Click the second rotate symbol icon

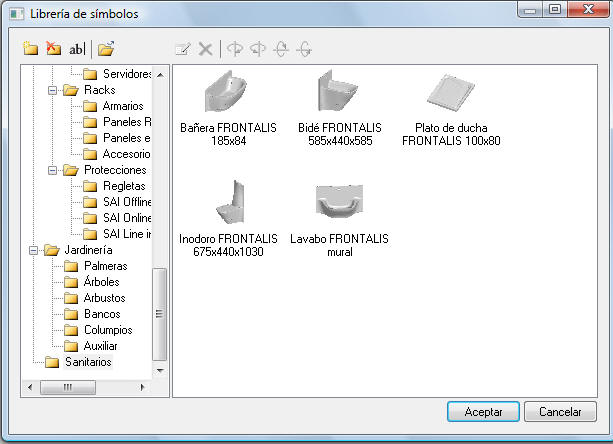(258, 49)
